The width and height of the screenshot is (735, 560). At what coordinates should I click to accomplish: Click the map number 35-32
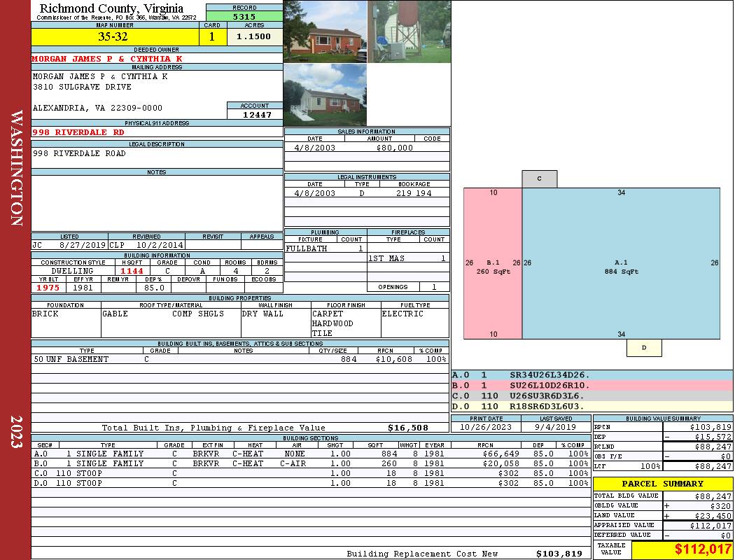[113, 36]
